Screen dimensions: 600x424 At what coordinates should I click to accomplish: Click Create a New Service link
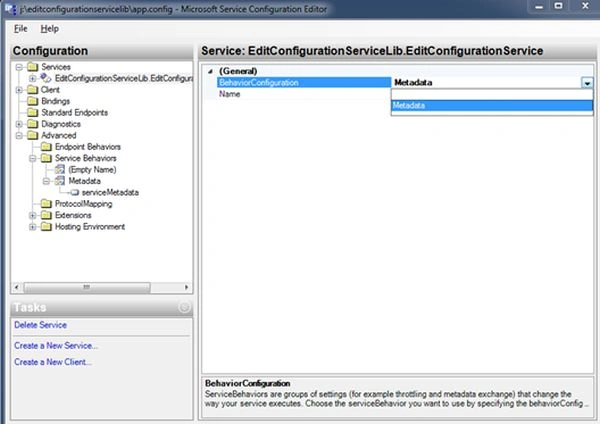(x=56, y=346)
